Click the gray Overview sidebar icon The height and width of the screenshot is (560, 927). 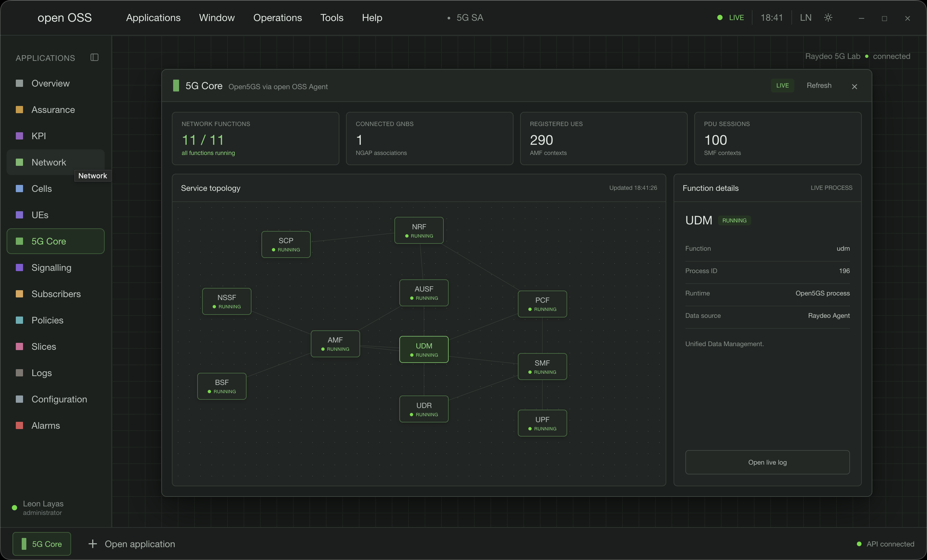19,83
